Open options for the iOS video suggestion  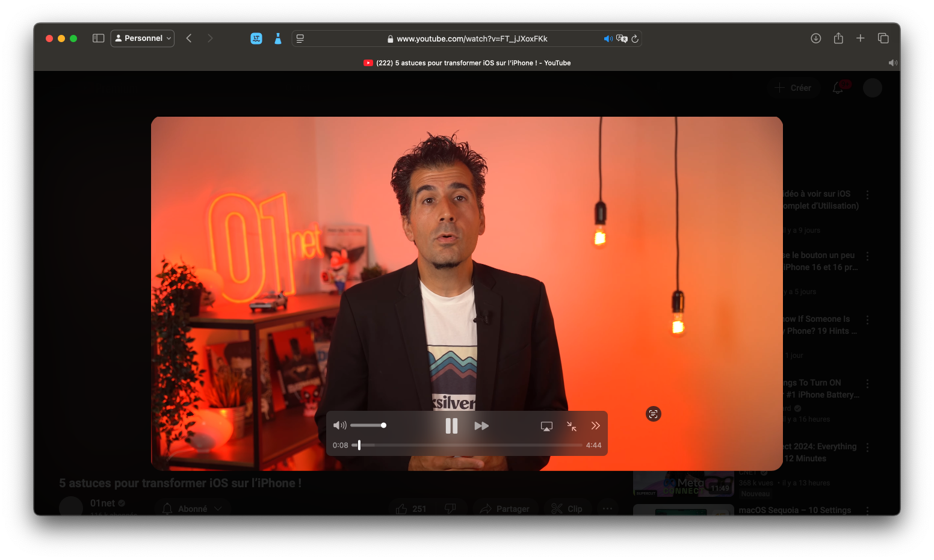867,195
